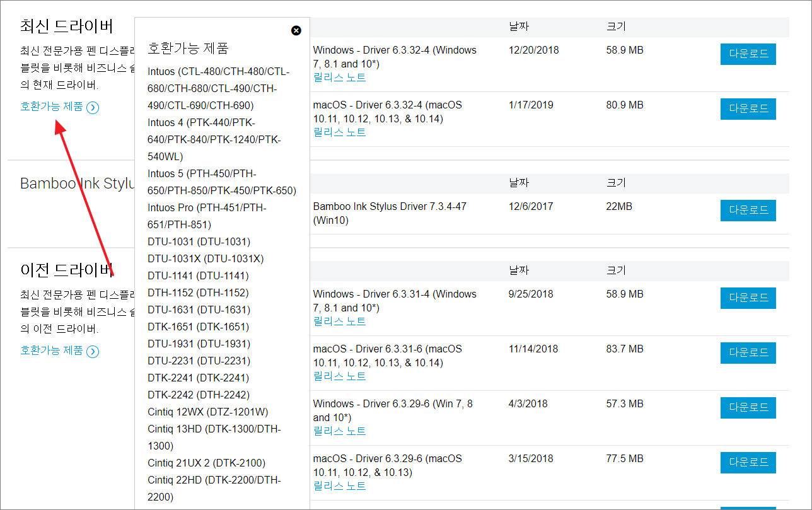Screen dimensions: 812x510
Task: Click the date 12/6/2017
Action: point(531,207)
